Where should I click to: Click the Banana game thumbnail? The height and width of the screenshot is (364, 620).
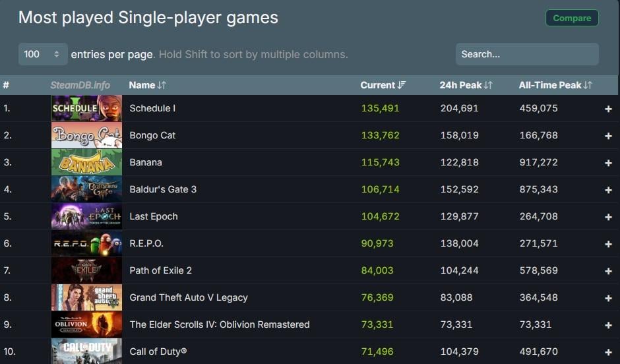[86, 162]
